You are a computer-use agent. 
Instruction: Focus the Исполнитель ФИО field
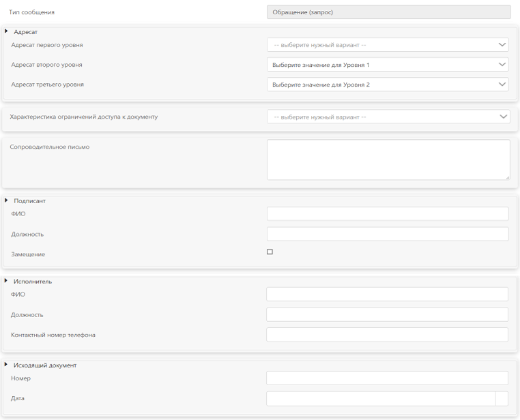point(387,294)
